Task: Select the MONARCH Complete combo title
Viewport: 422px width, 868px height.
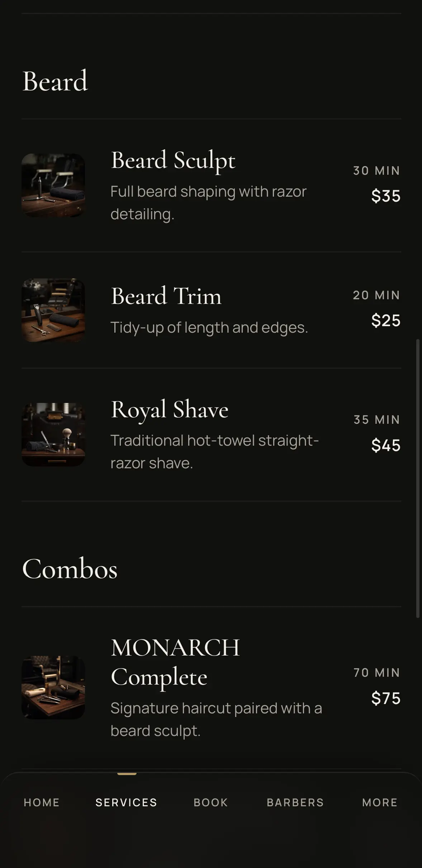Action: coord(175,662)
